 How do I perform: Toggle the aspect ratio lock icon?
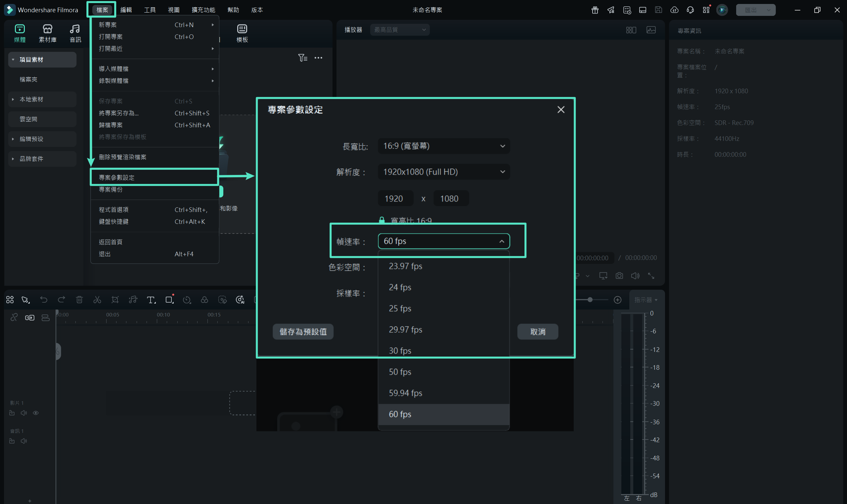pos(381,220)
